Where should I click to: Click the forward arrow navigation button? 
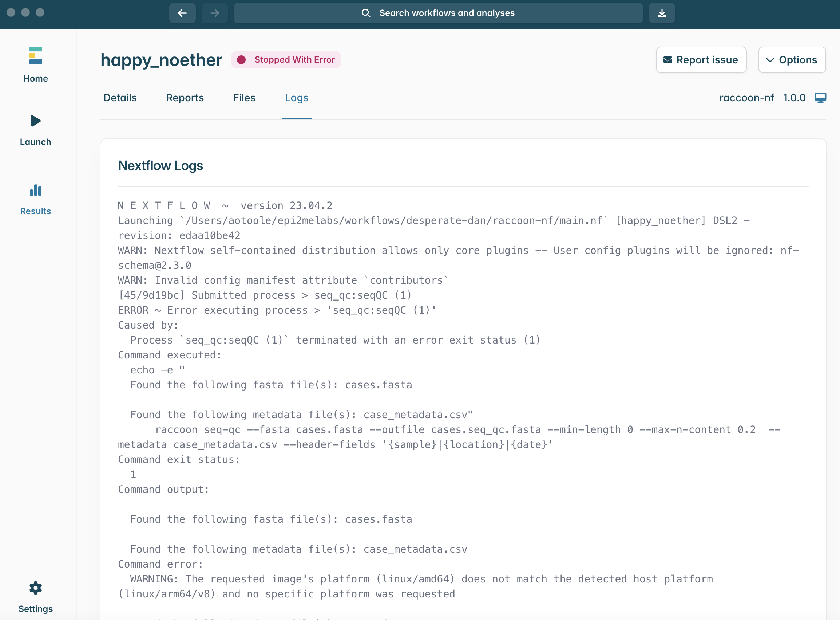tap(214, 13)
